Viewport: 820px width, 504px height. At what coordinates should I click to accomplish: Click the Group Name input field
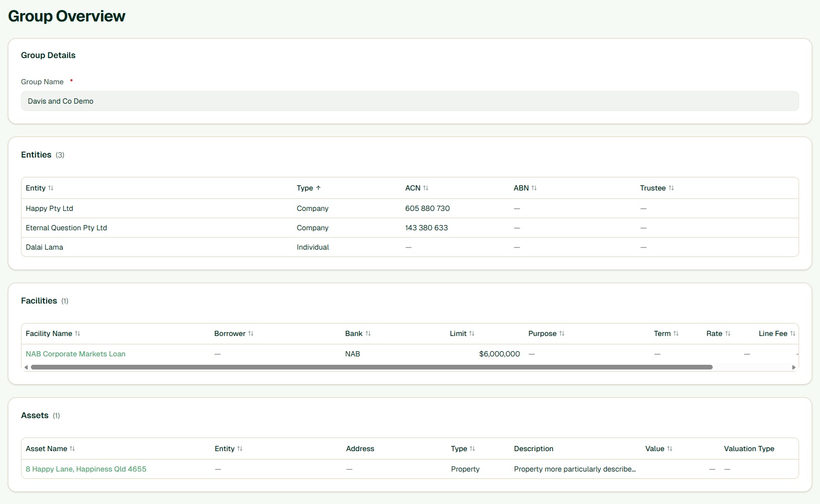click(409, 101)
